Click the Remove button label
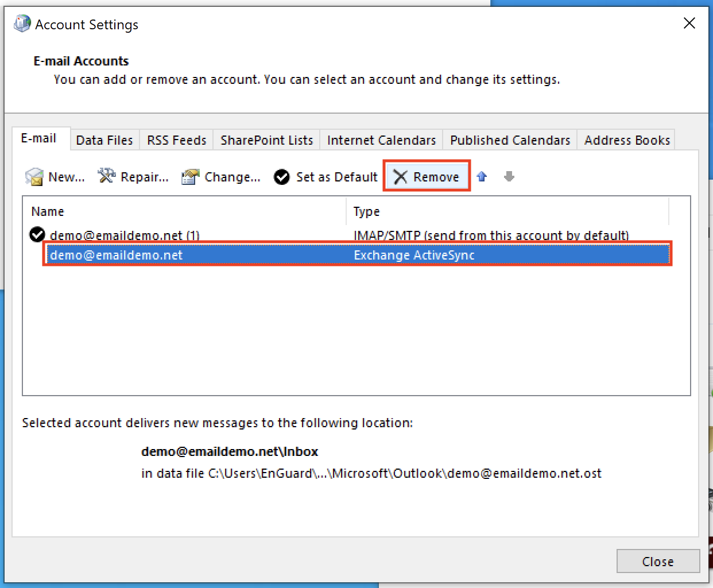 coord(436,177)
